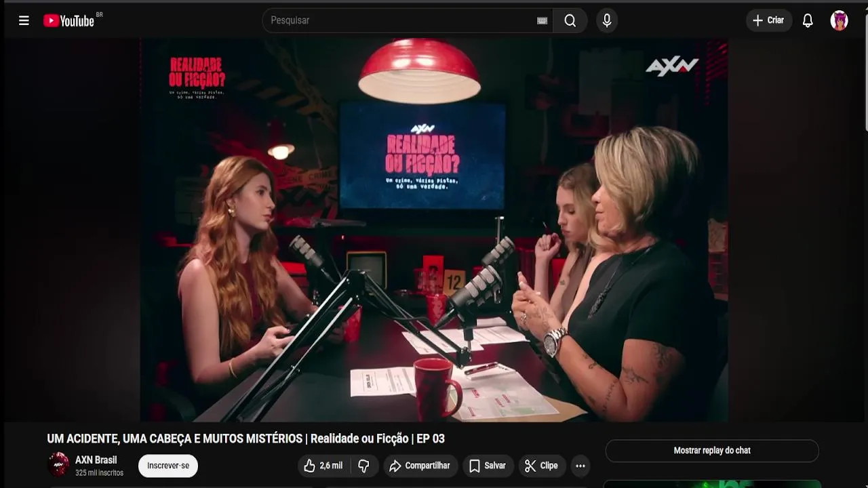Click the AXN watermark in video

[x=671, y=66]
